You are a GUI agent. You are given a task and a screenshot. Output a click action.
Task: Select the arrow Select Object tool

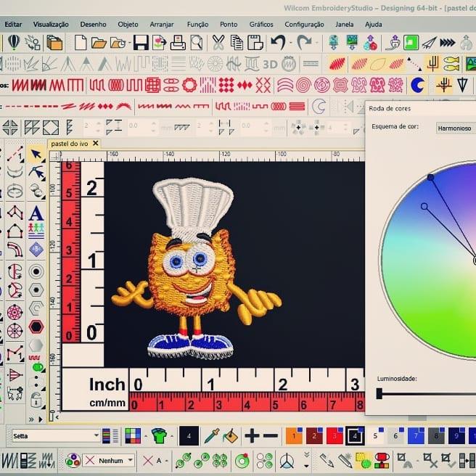tap(36, 155)
